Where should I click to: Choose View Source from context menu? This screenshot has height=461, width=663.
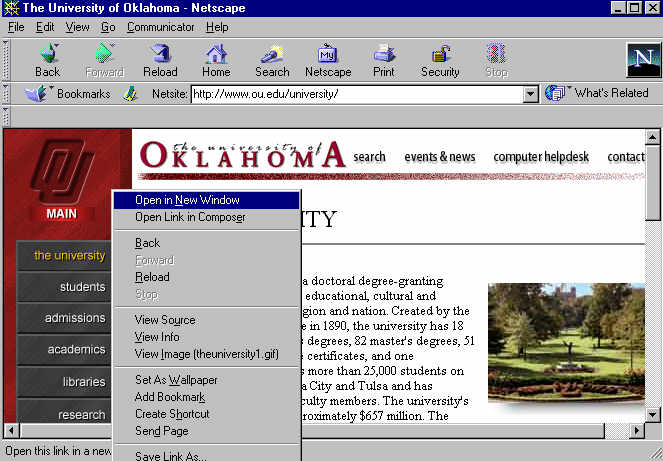tap(206, 320)
